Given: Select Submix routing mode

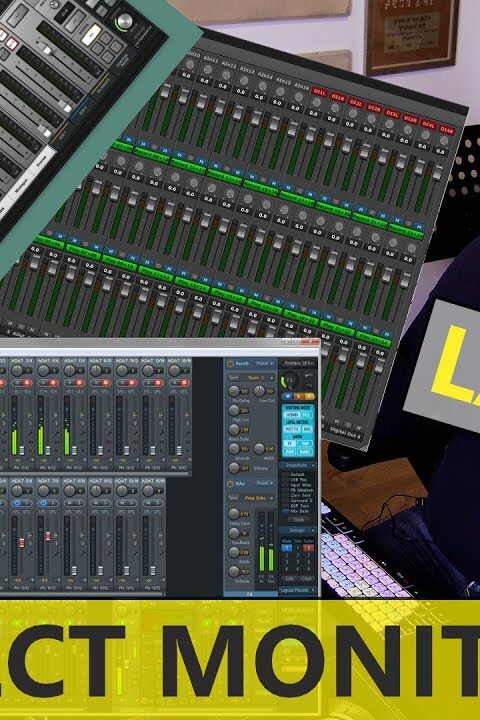Looking at the screenshot, I should (x=292, y=415).
